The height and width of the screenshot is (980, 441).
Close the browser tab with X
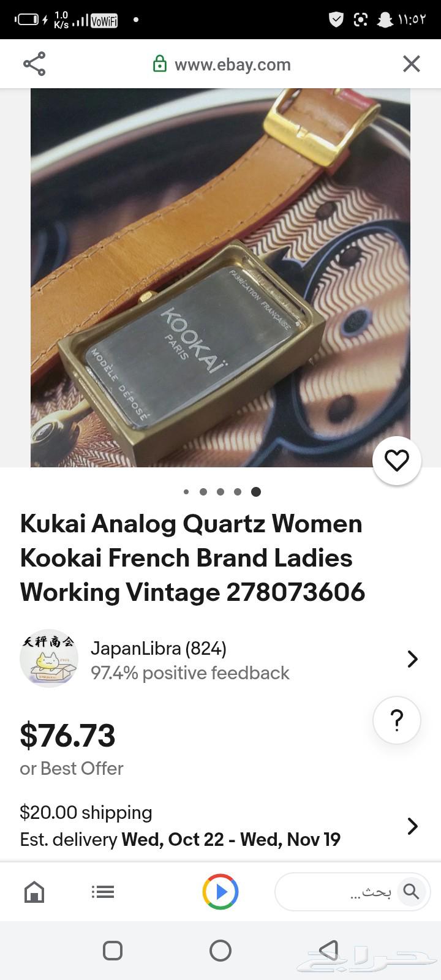pyautogui.click(x=412, y=64)
